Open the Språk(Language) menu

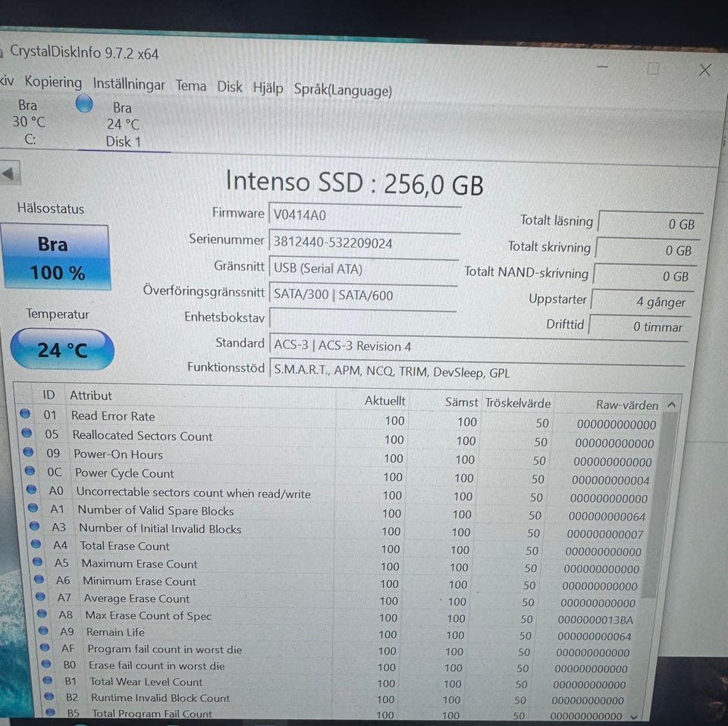(343, 90)
